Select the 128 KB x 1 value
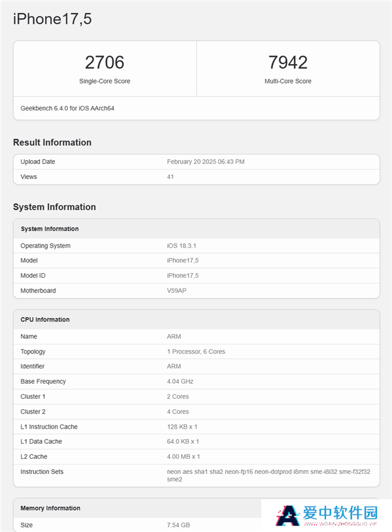This screenshot has height=532, width=392. pyautogui.click(x=182, y=427)
